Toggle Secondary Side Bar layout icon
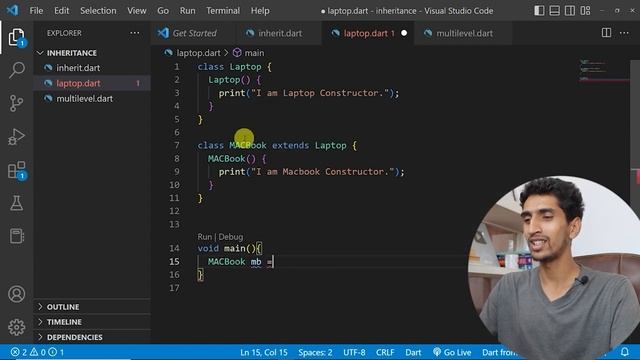640x360 pixels. pos(570,11)
